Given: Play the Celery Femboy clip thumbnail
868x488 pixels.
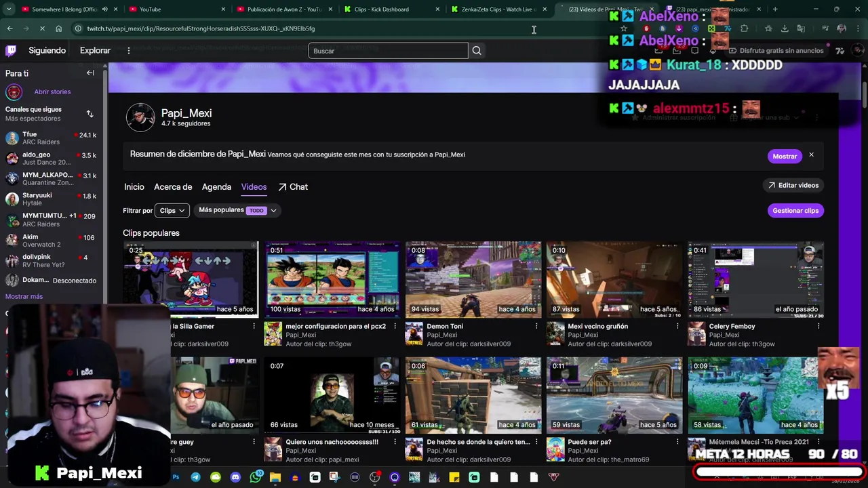Looking at the screenshot, I should coord(755,279).
